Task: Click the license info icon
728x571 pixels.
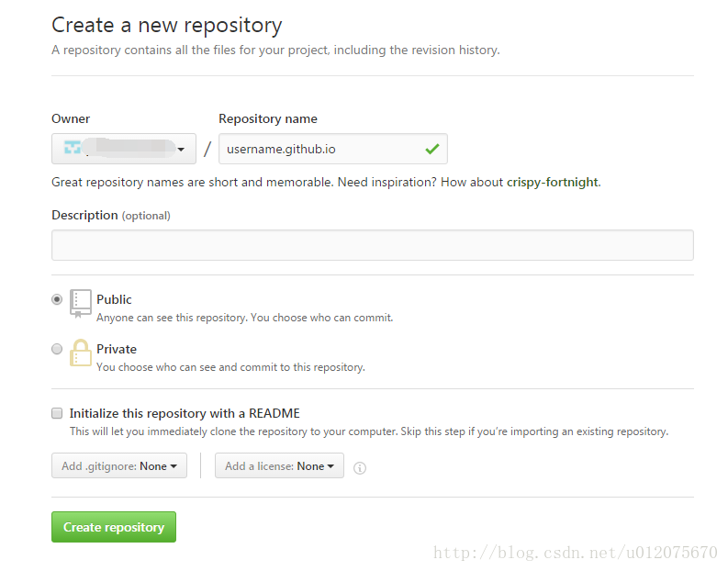Action: point(359,468)
